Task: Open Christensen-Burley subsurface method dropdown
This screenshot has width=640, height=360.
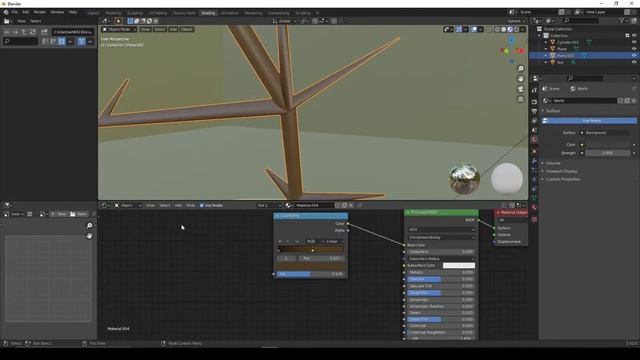Action: click(x=441, y=237)
